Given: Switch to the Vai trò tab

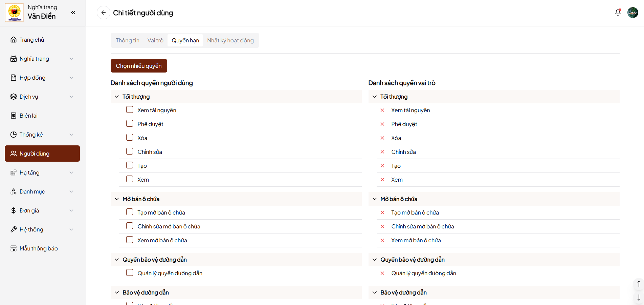Looking at the screenshot, I should pyautogui.click(x=155, y=40).
